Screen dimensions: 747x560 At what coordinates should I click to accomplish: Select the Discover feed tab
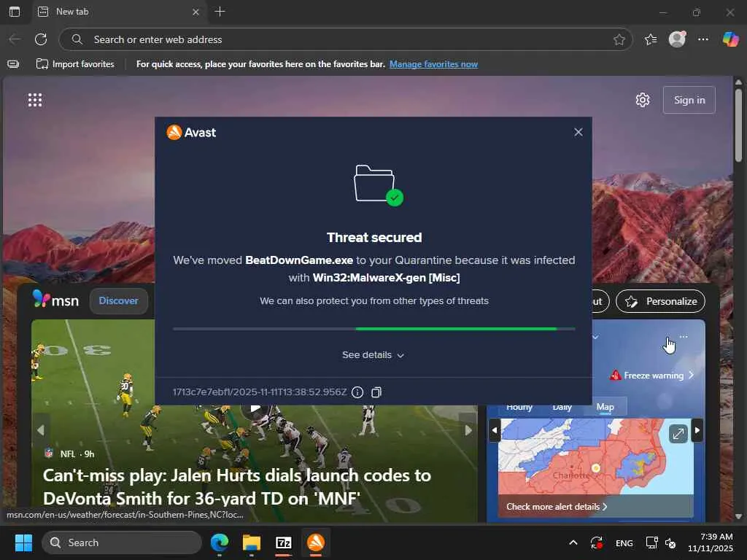[118, 301]
